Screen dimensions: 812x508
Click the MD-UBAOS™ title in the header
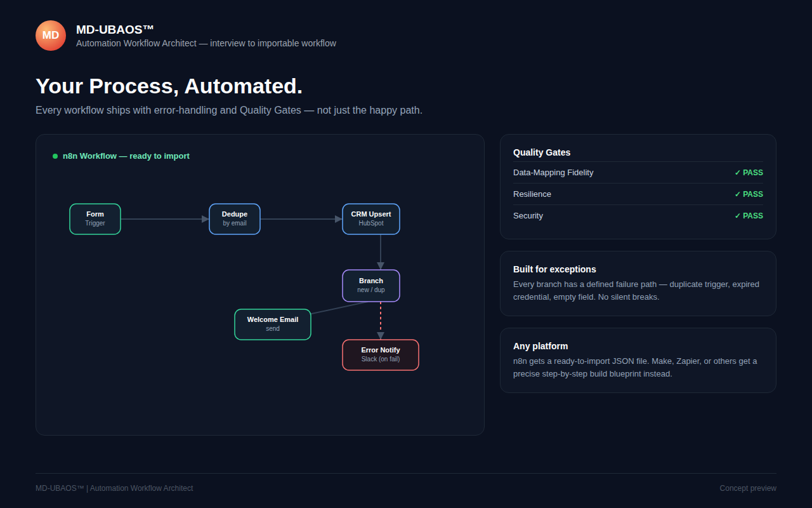click(x=115, y=29)
